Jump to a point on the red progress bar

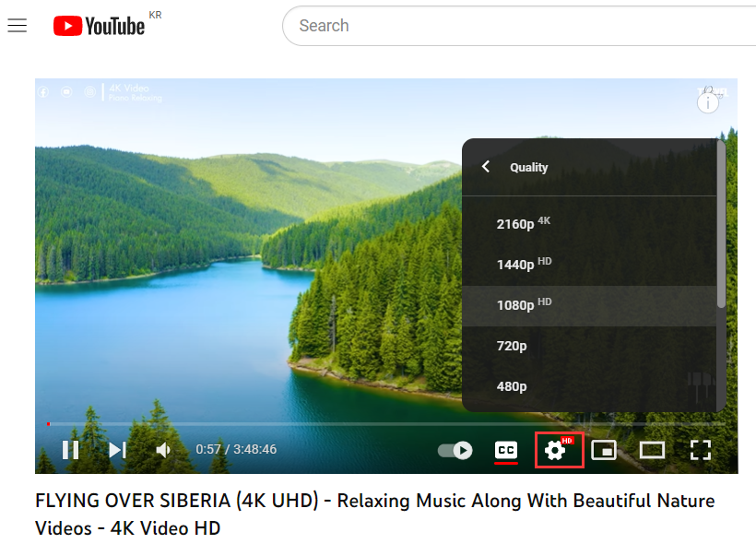point(277,423)
